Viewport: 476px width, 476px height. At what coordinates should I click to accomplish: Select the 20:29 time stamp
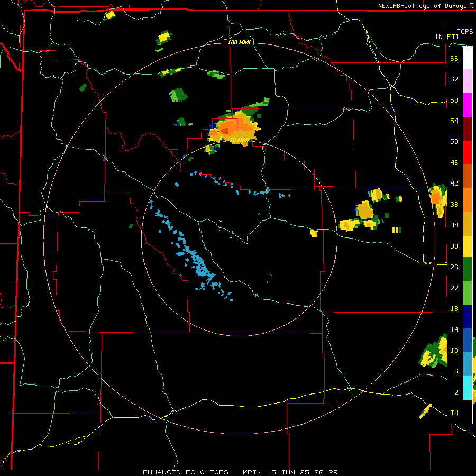coord(326,472)
